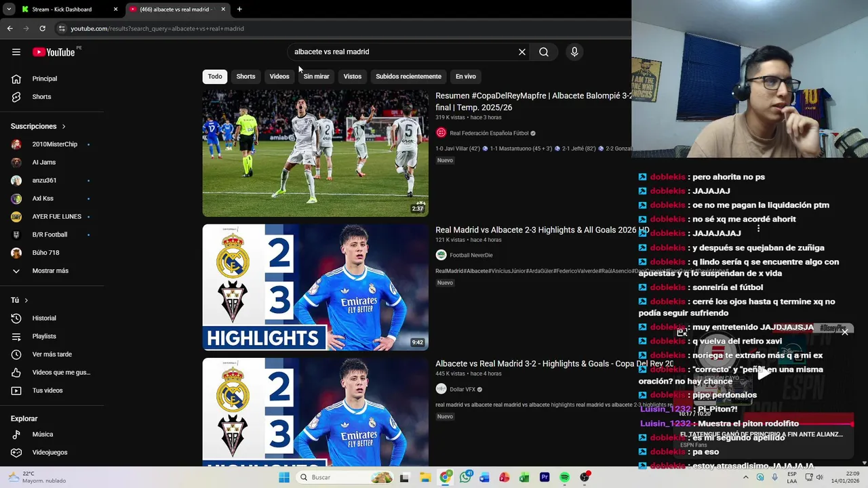This screenshot has height=488, width=868.
Task: View site information icon in address bar
Action: 62,28
